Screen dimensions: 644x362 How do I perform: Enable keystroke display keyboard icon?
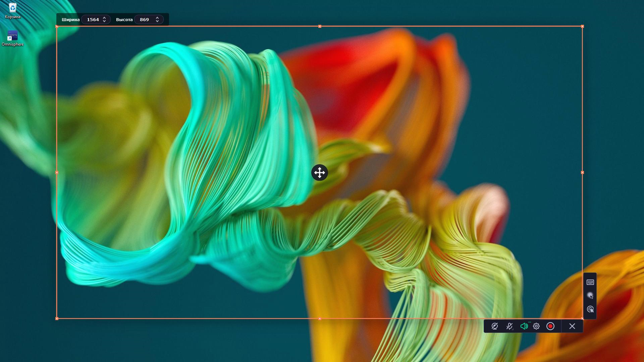coord(590,282)
